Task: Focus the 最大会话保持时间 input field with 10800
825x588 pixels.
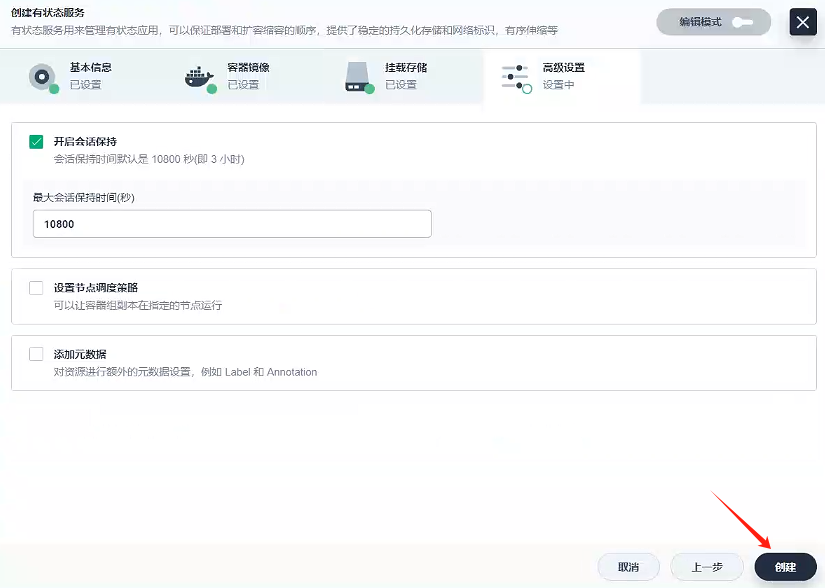Action: pos(232,224)
